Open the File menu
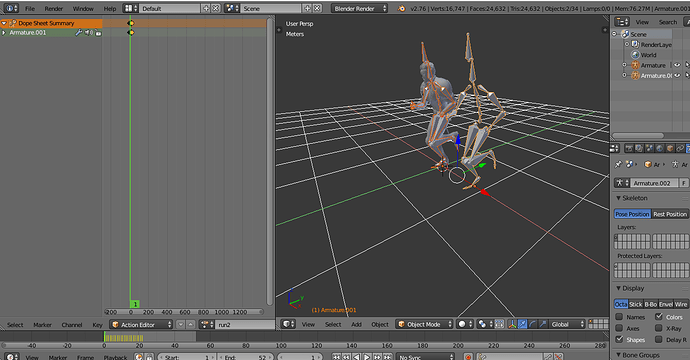The image size is (690, 360). pos(30,8)
